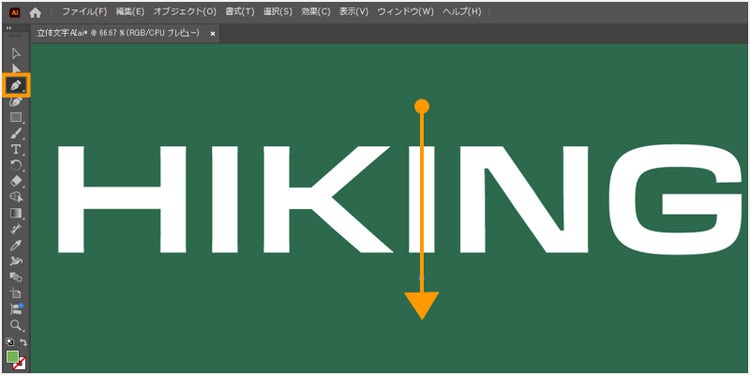Click the Illustrator Ai logo
Screen dimensions: 750x375
tap(15, 12)
